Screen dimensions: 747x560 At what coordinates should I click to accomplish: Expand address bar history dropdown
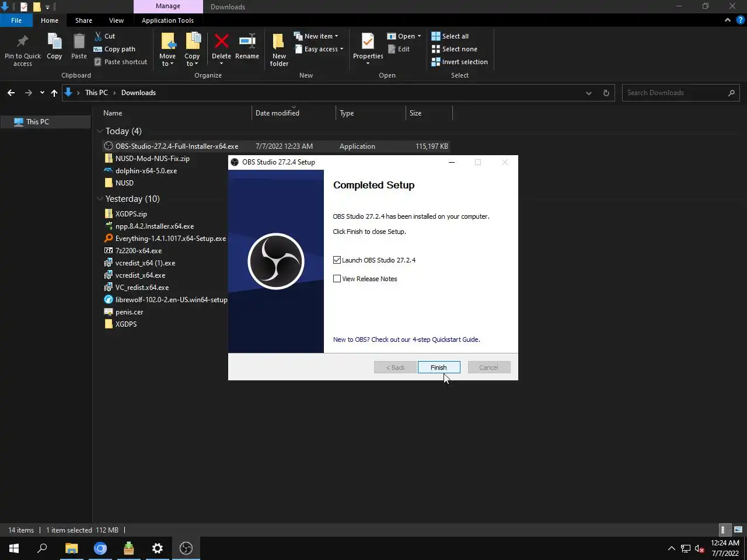click(589, 93)
